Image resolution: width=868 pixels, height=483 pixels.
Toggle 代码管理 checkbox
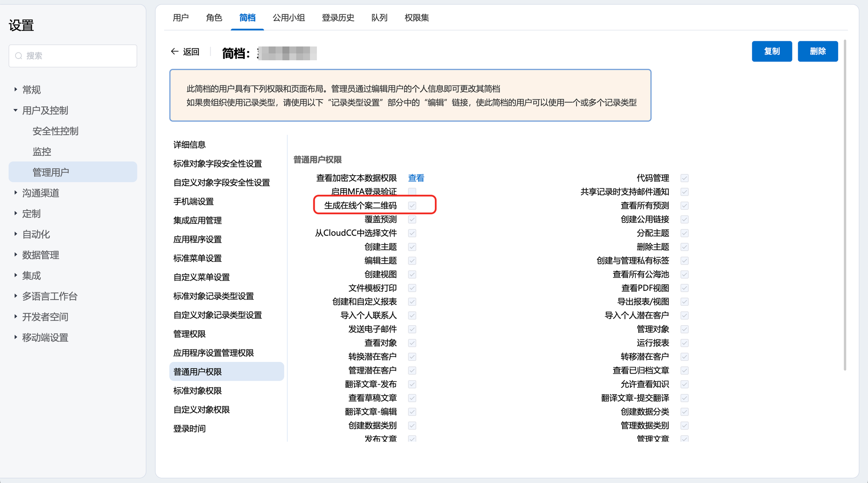(684, 178)
